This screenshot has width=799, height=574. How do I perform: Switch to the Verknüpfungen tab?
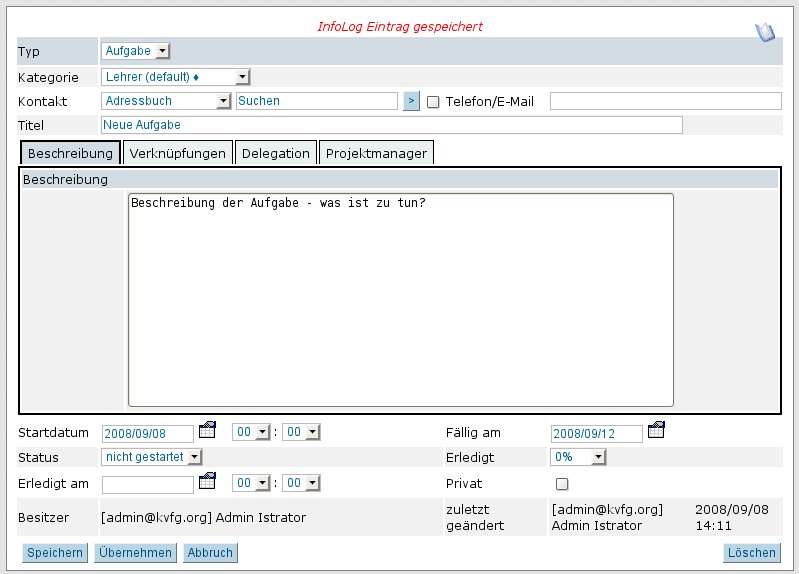click(x=177, y=153)
